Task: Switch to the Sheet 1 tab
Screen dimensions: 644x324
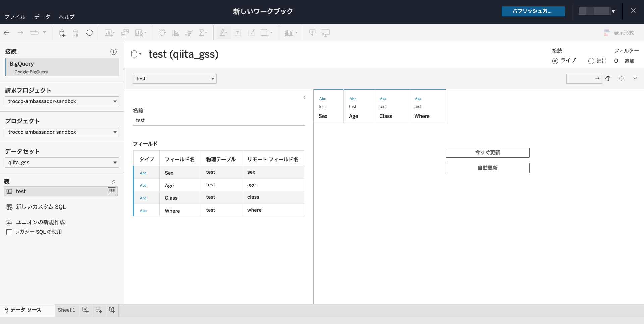Action: tap(66, 310)
